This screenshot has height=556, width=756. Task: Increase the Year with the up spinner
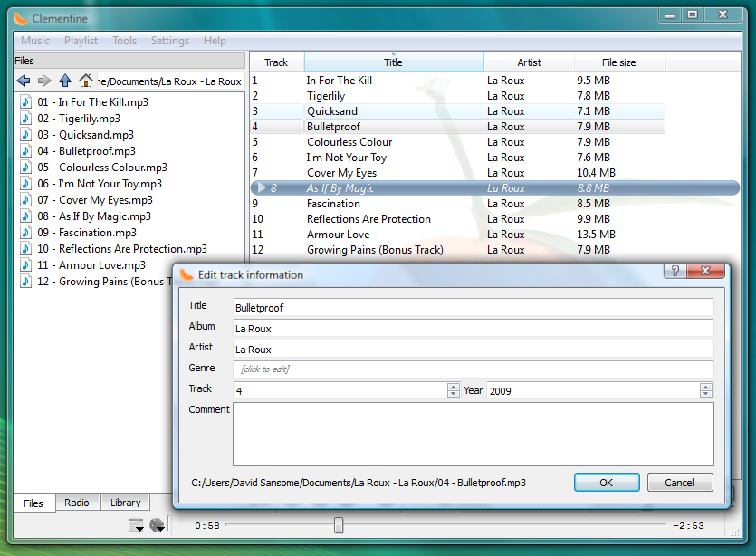[x=706, y=387]
